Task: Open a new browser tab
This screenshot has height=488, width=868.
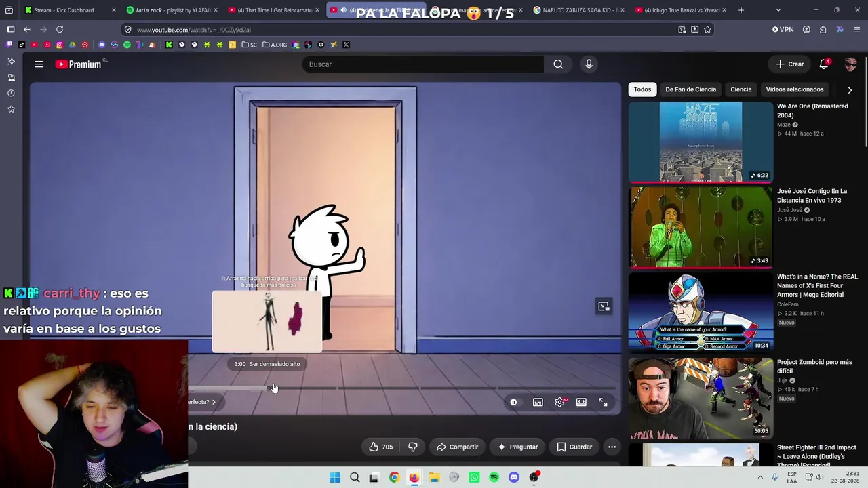Action: point(741,10)
